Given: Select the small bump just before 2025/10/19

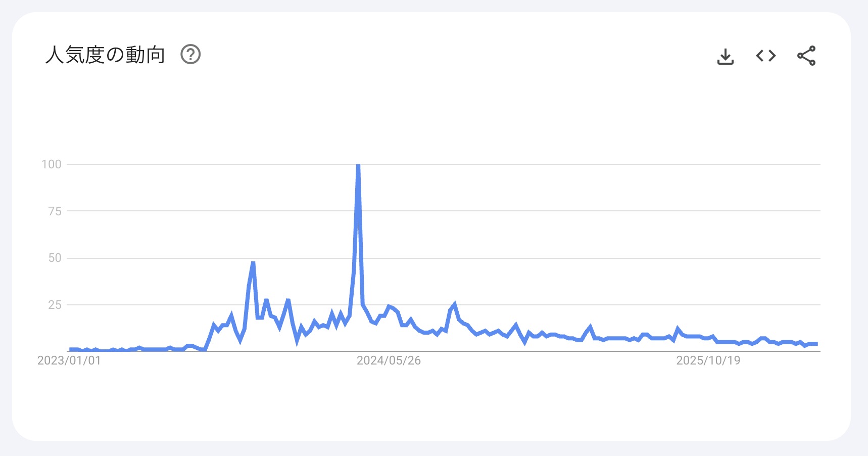Looking at the screenshot, I should tap(678, 329).
